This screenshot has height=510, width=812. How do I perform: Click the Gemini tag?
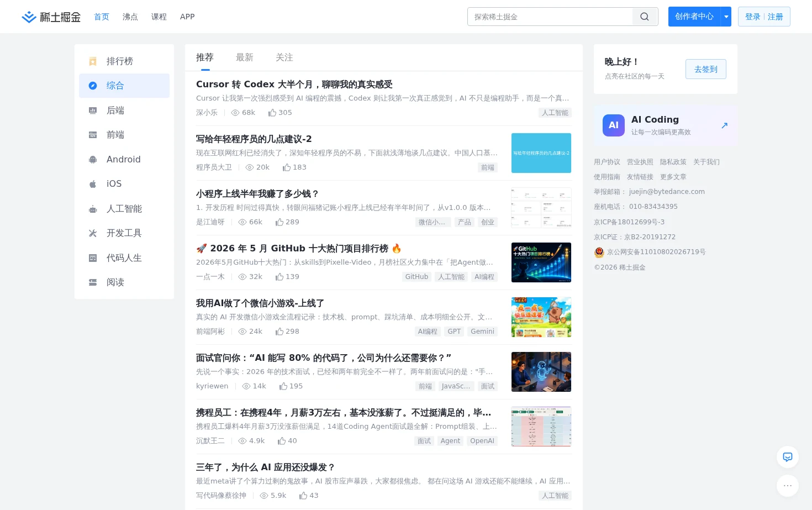click(483, 332)
